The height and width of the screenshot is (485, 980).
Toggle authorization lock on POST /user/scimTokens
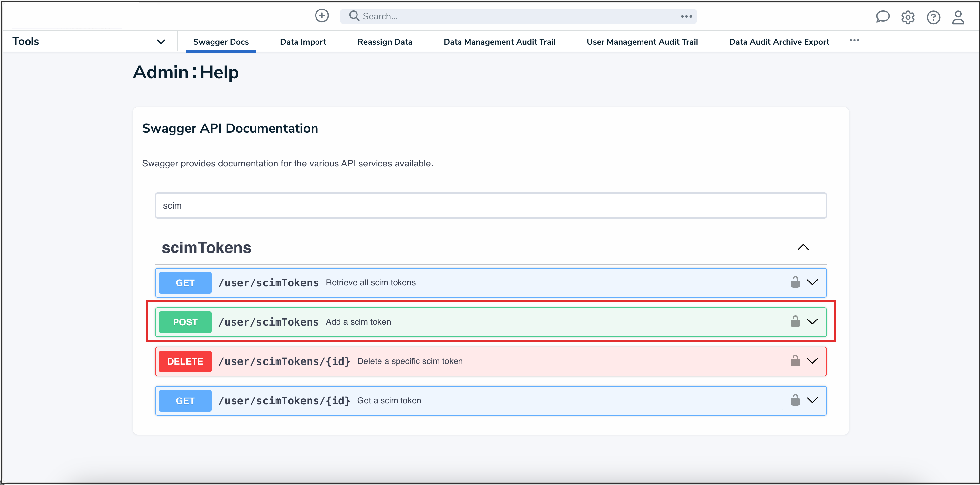click(795, 322)
